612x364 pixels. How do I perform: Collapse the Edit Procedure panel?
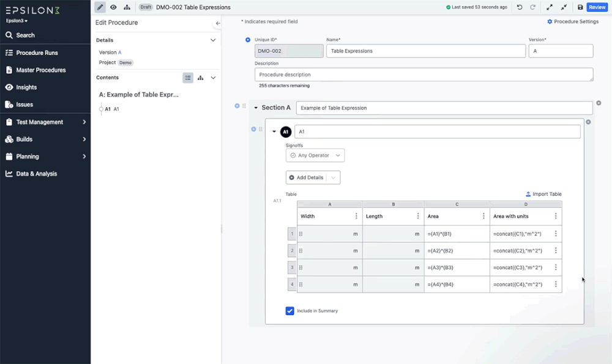pyautogui.click(x=217, y=23)
